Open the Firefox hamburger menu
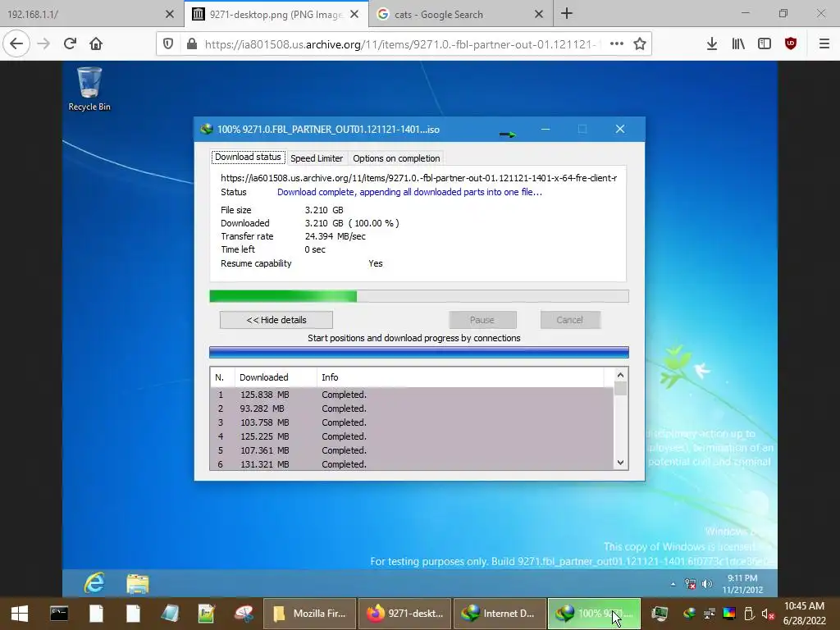840x630 pixels. click(x=824, y=44)
